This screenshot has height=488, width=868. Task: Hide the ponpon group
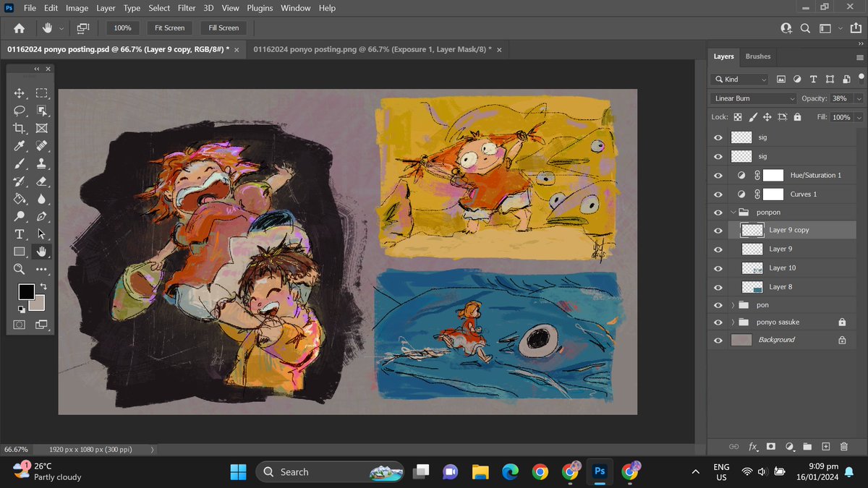pyautogui.click(x=718, y=213)
